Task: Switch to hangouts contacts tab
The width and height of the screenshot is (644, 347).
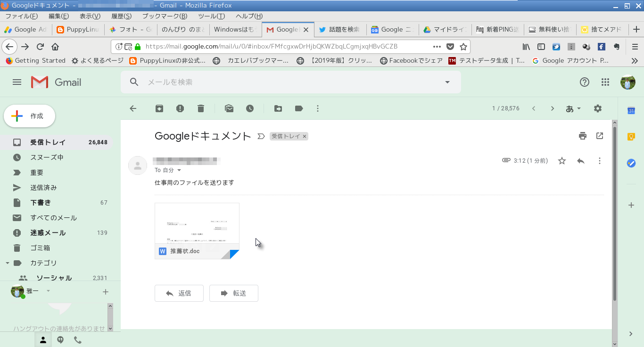Action: (43, 339)
